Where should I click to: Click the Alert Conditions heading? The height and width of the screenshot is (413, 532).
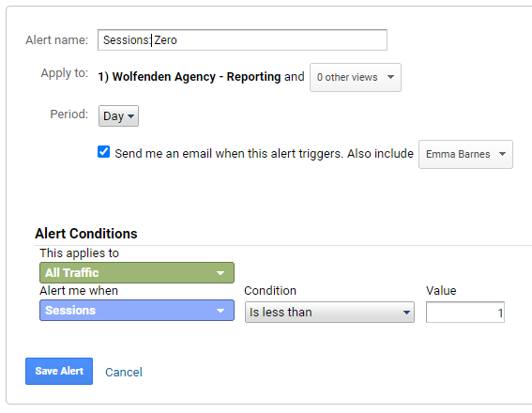pos(86,234)
